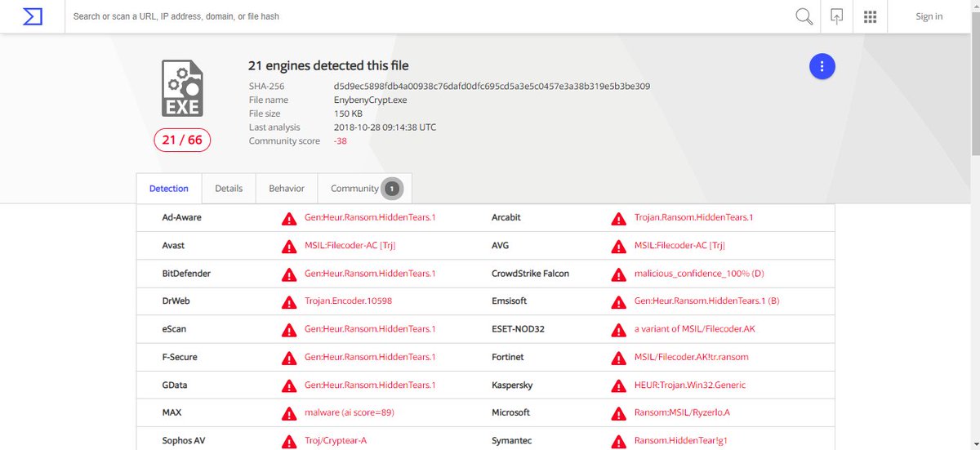Screen dimensions: 980x450
Task: Click Kaspersky's HEUR:Trojan.Win32.Generic result
Action: click(x=689, y=385)
